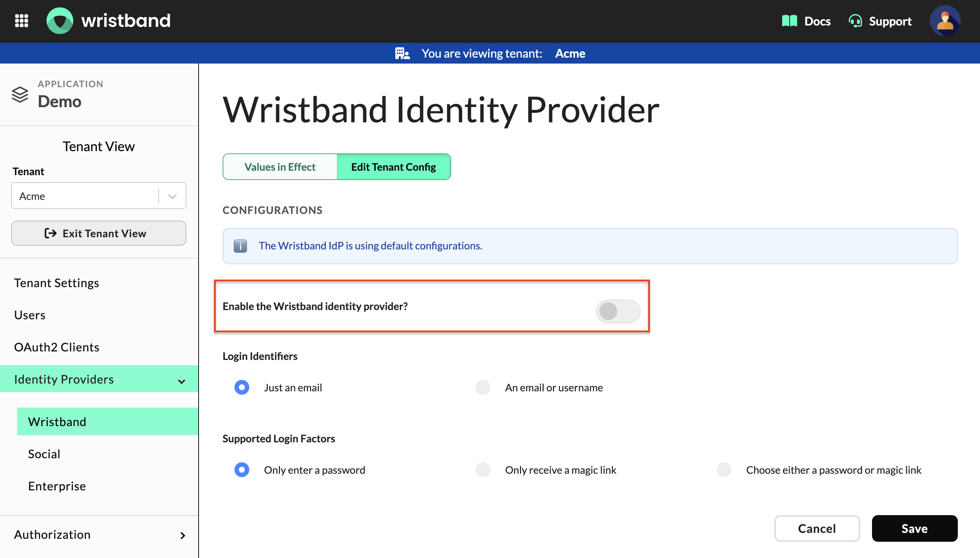Click the Wristband shield logo
The width and height of the screenshot is (980, 558).
pos(60,21)
